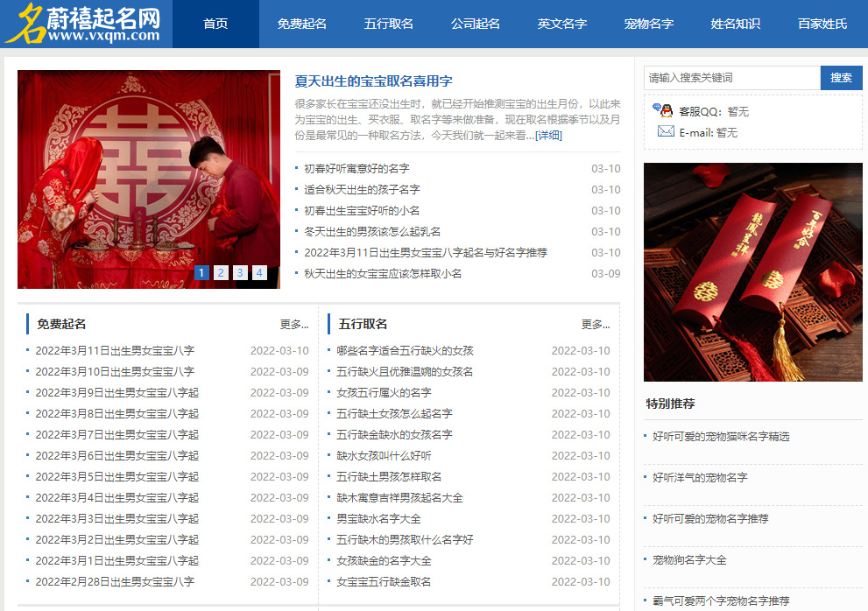Open 公司起名 in the navigation bar
Image resolution: width=868 pixels, height=611 pixels.
tap(476, 24)
